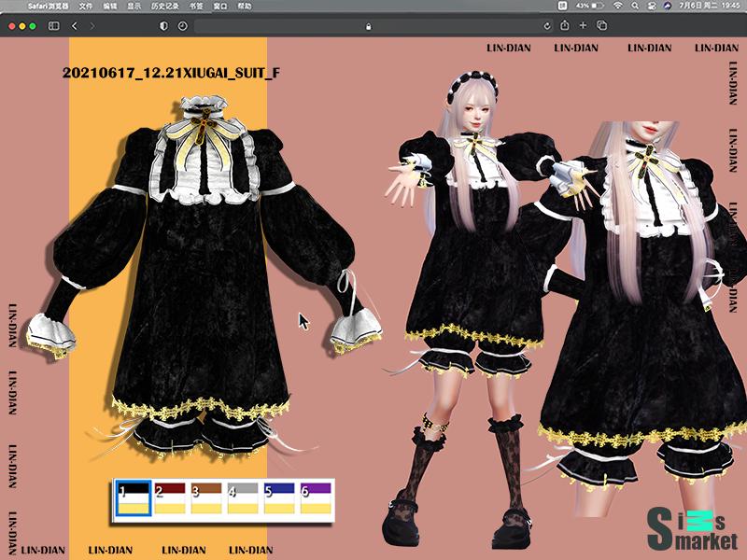The height and width of the screenshot is (560, 747).
Task: Click the Safari address bar
Action: pos(369,26)
